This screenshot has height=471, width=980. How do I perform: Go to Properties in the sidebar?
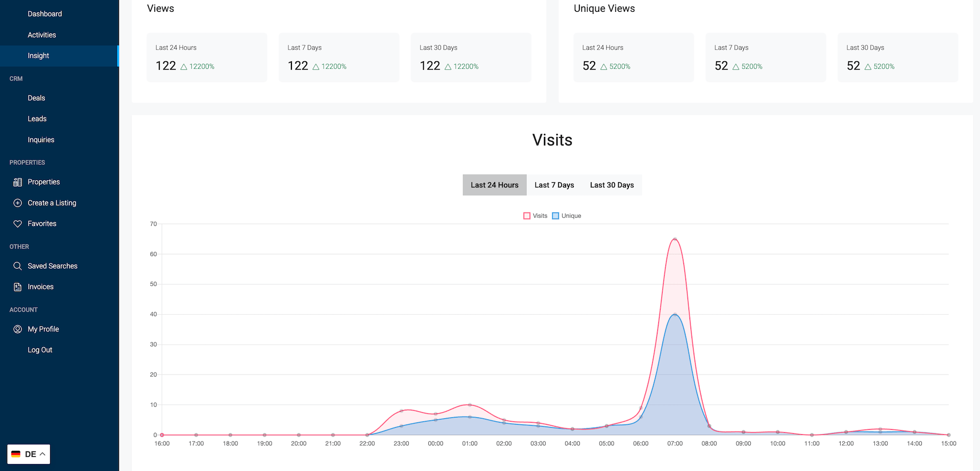[44, 182]
